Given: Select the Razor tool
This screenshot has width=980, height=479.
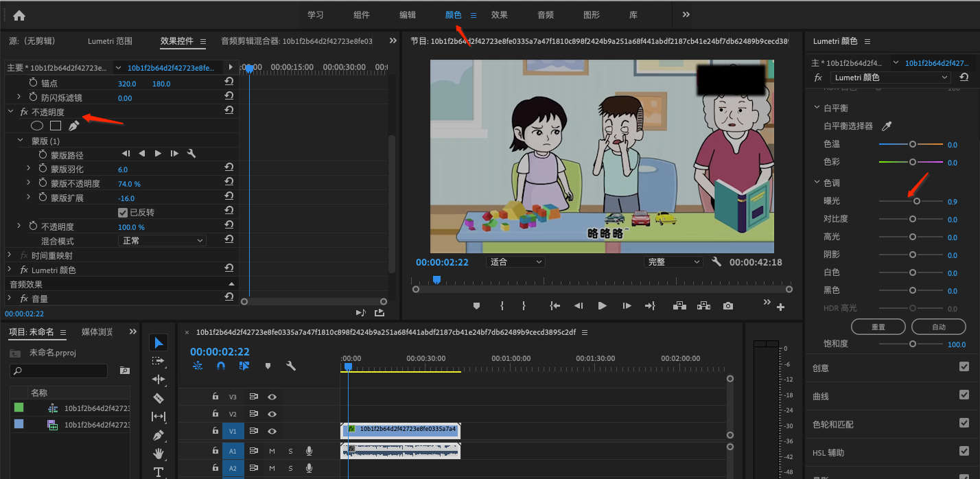Looking at the screenshot, I should point(159,398).
